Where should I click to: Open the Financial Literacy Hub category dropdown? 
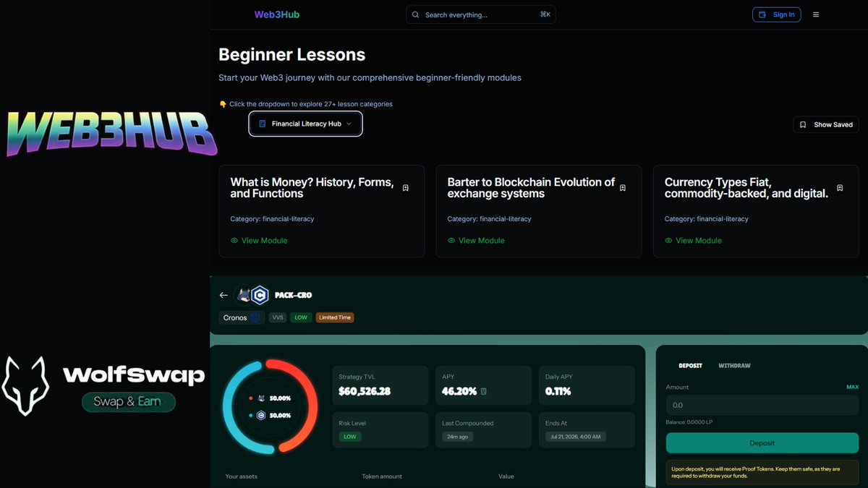tap(305, 124)
